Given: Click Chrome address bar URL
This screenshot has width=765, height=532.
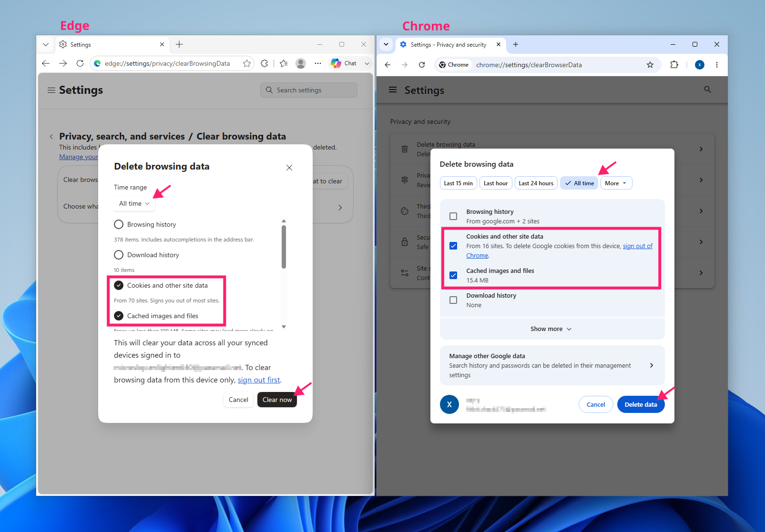Looking at the screenshot, I should click(x=529, y=65).
